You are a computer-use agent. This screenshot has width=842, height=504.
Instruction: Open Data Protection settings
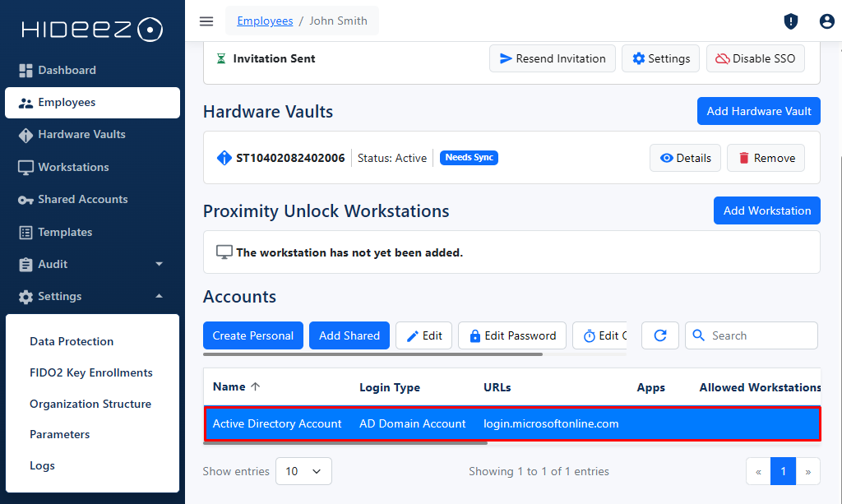coord(72,341)
